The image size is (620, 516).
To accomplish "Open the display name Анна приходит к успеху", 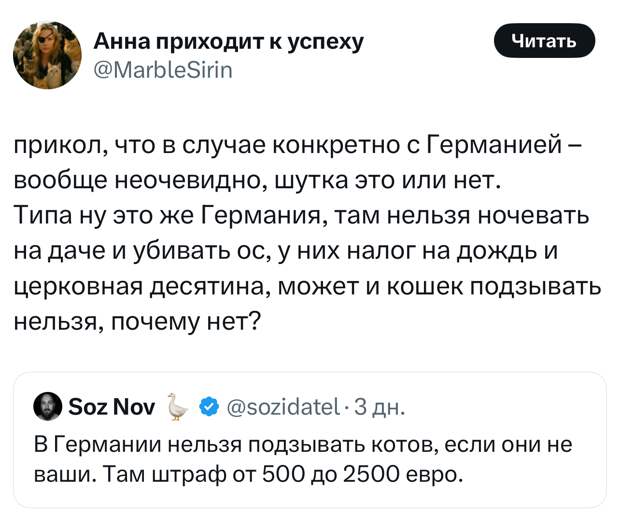I will point(228,42).
